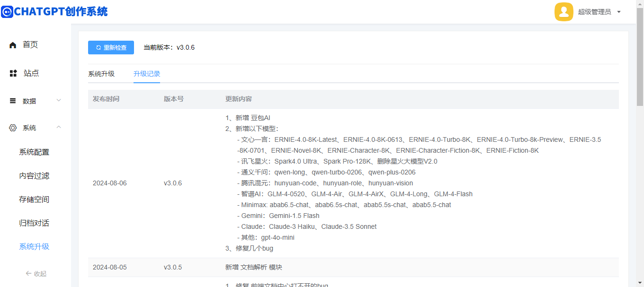Screen dimensions: 644x287
Task: Click the version cell v3.0.5
Action: (x=173, y=268)
